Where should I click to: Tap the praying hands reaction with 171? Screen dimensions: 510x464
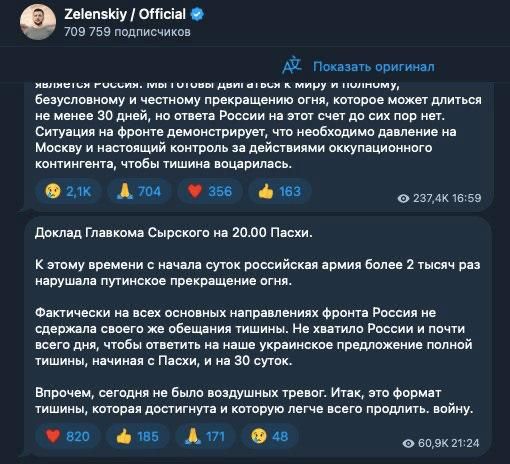pos(205,436)
